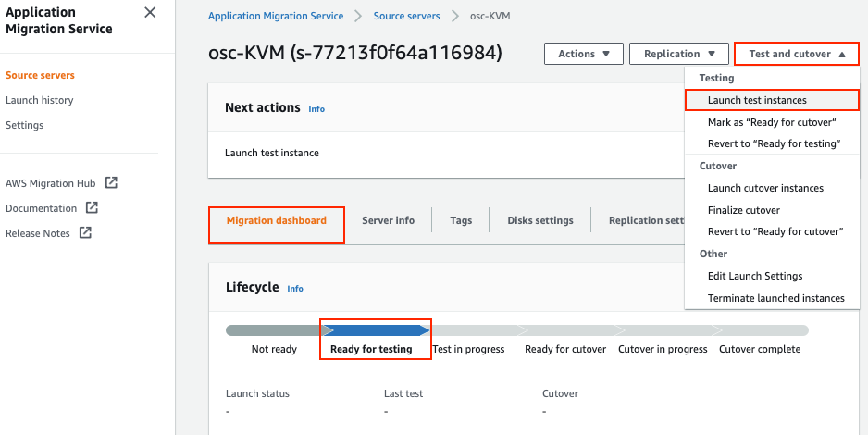Viewport: 868px width, 435px height.
Task: Click the osc-KVM breadcrumb text
Action: click(490, 16)
